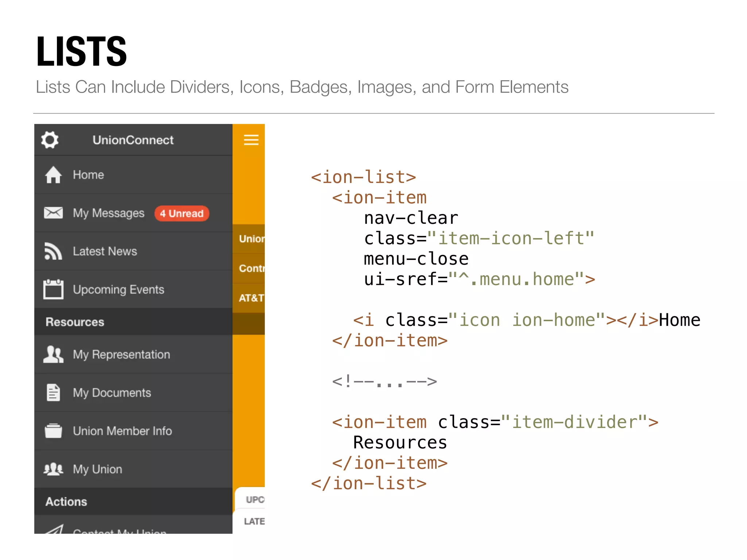Open the Home menu item
Screen dimensions: 747x560
133,175
